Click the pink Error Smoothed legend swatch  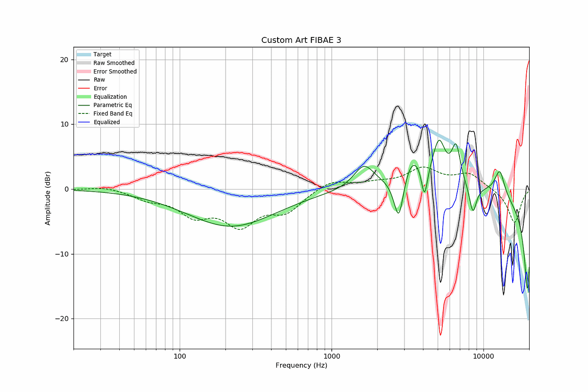(x=84, y=71)
